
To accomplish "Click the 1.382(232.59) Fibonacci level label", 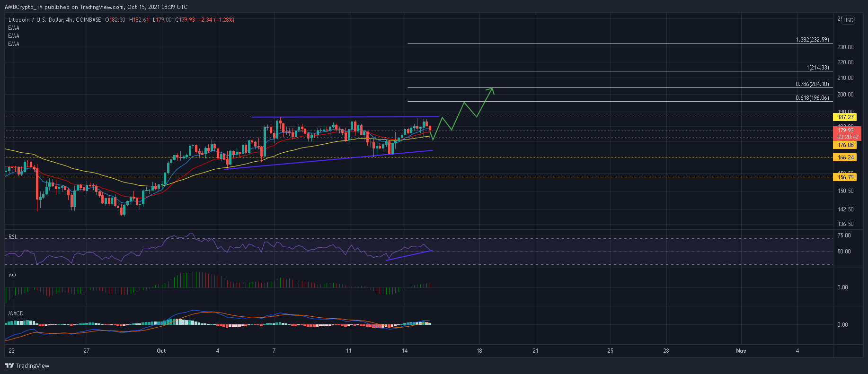I will point(813,40).
